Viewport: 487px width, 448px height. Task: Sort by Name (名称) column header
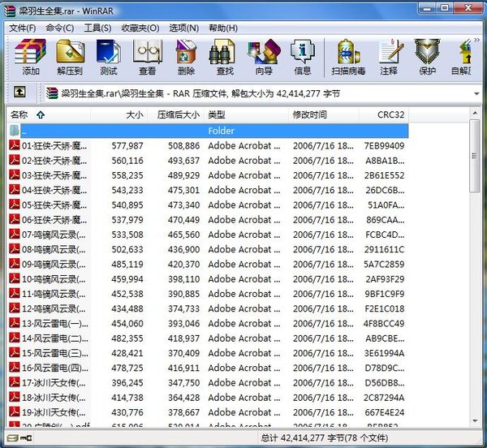(49, 115)
